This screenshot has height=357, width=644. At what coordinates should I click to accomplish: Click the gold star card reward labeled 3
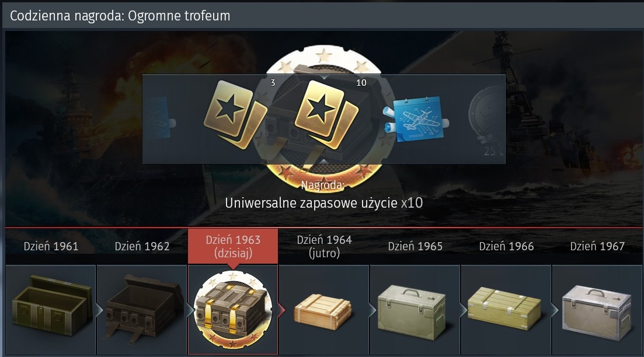(x=235, y=114)
